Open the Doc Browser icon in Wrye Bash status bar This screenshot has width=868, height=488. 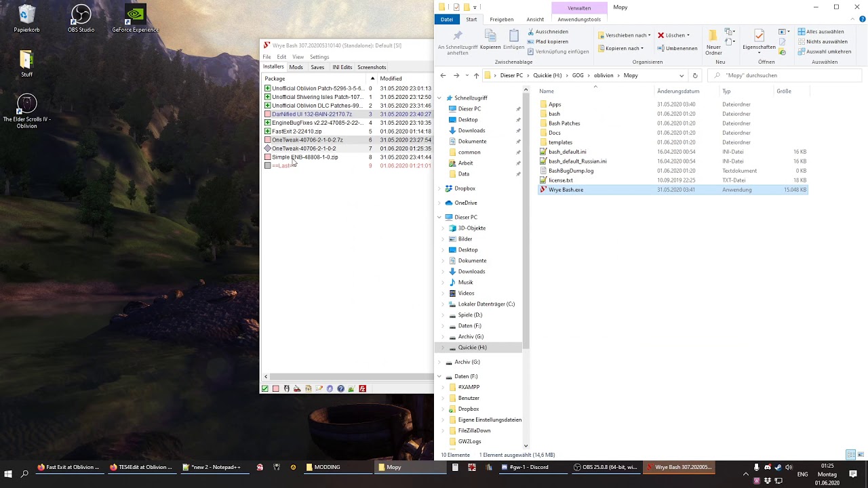point(309,388)
